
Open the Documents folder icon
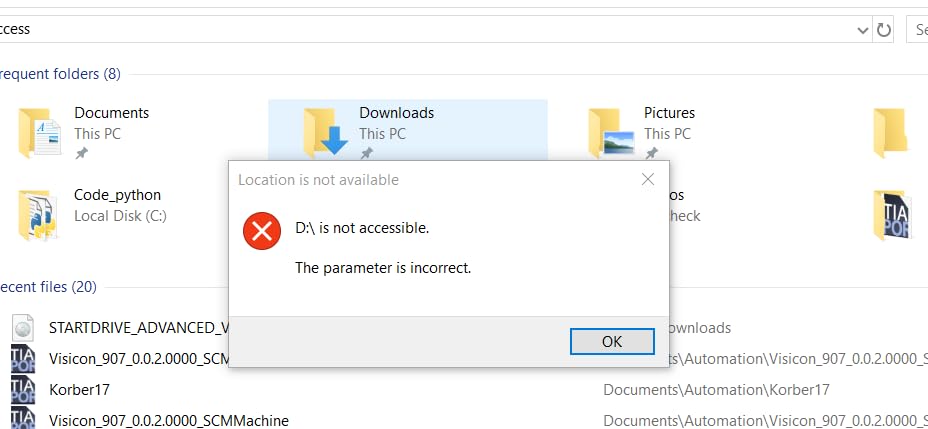tap(40, 133)
